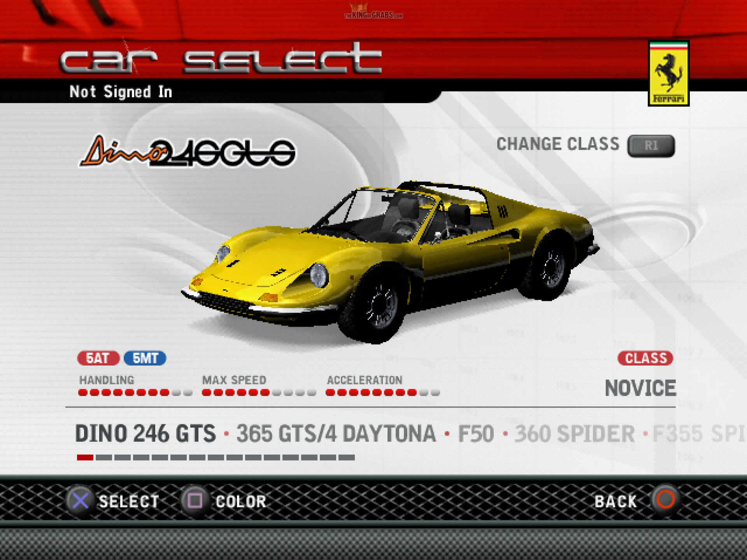The height and width of the screenshot is (560, 747).
Task: Click the Dino 246 GTS script logo
Action: (188, 152)
